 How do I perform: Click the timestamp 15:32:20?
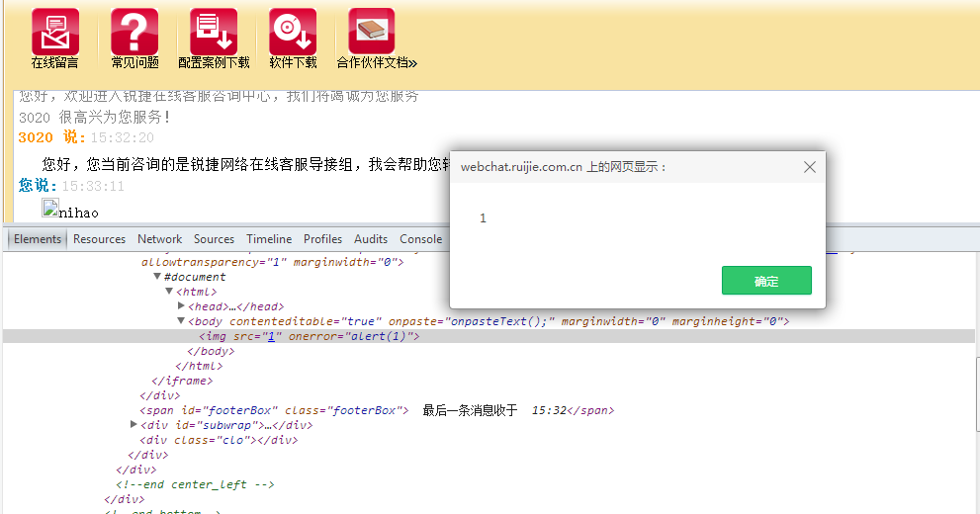coord(123,137)
